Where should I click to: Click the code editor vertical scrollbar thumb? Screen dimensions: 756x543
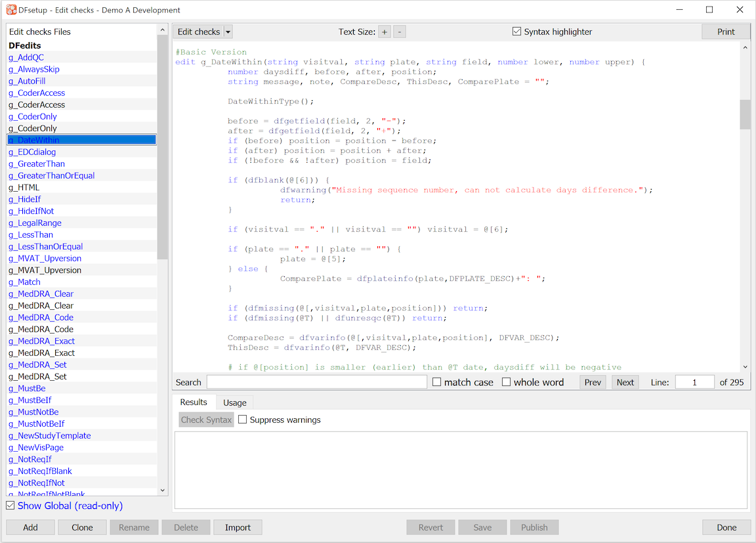click(745, 114)
